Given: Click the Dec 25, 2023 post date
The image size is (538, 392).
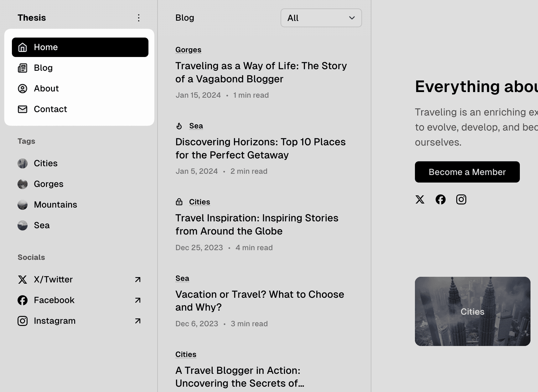Looking at the screenshot, I should [x=199, y=248].
